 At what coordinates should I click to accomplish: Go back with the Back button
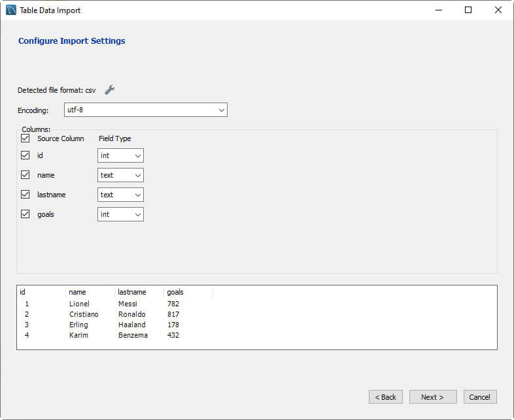[x=385, y=397]
